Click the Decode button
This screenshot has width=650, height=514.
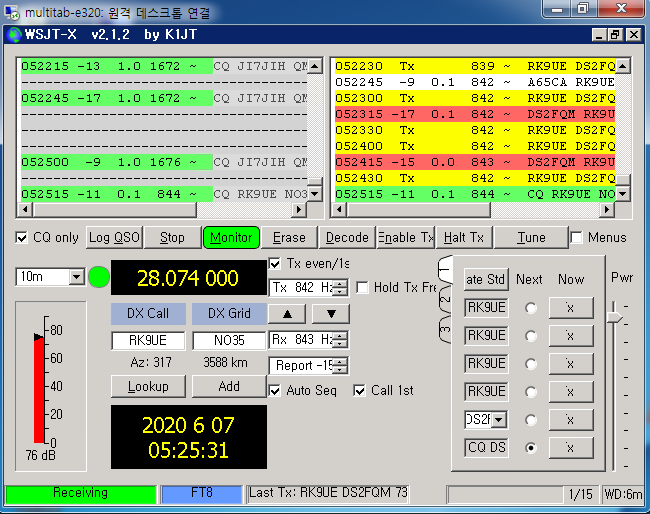[347, 238]
